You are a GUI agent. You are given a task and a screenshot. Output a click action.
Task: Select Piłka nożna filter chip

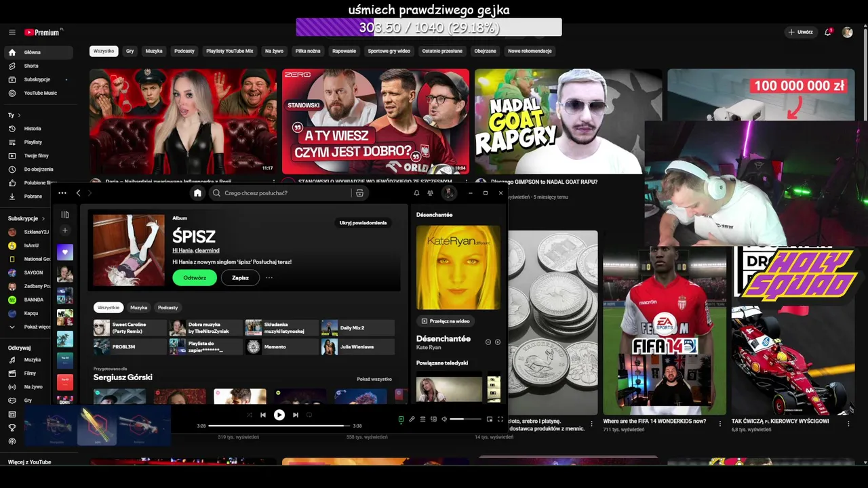pyautogui.click(x=308, y=51)
